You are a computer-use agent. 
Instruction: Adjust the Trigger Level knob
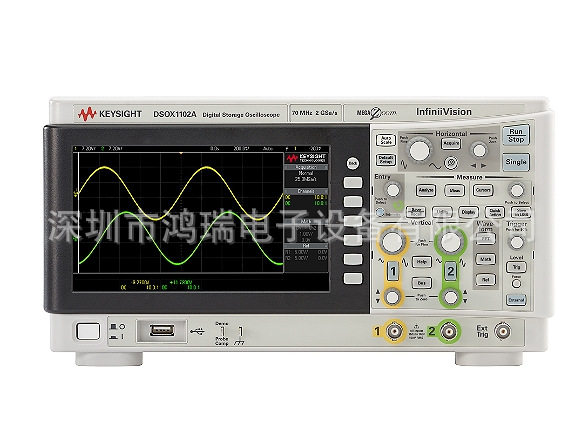click(517, 242)
